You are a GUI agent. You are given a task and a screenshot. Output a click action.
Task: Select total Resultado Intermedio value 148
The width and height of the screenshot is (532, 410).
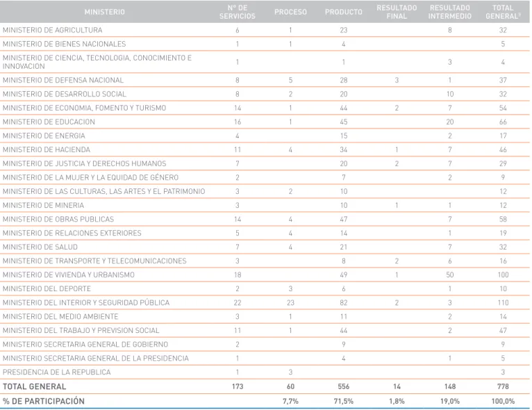coord(450,386)
